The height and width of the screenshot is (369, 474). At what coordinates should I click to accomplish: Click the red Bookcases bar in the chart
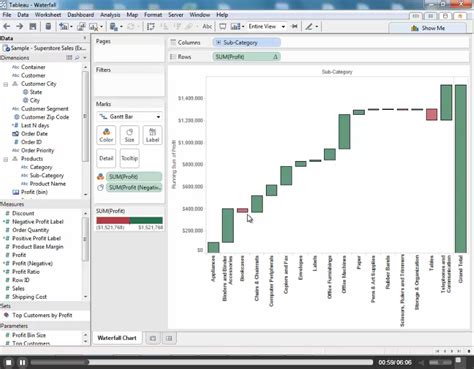click(x=242, y=210)
